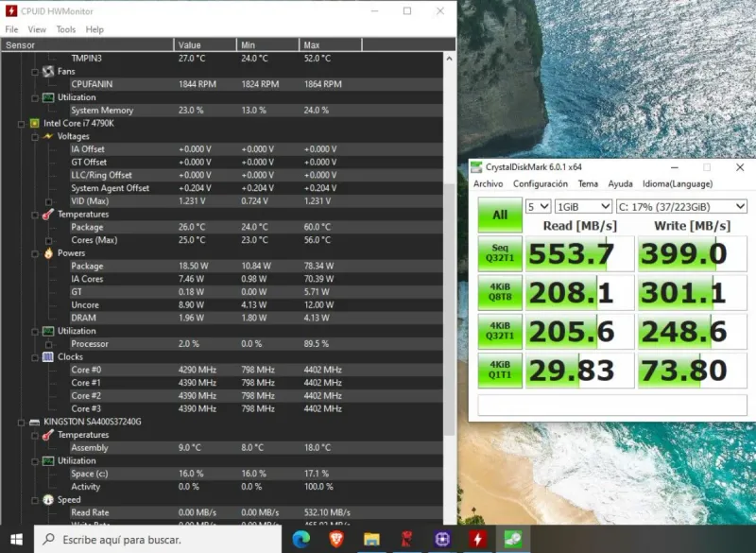Open the red Kingston app in the taskbar
Screen dimensions: 756x553
pyautogui.click(x=407, y=539)
